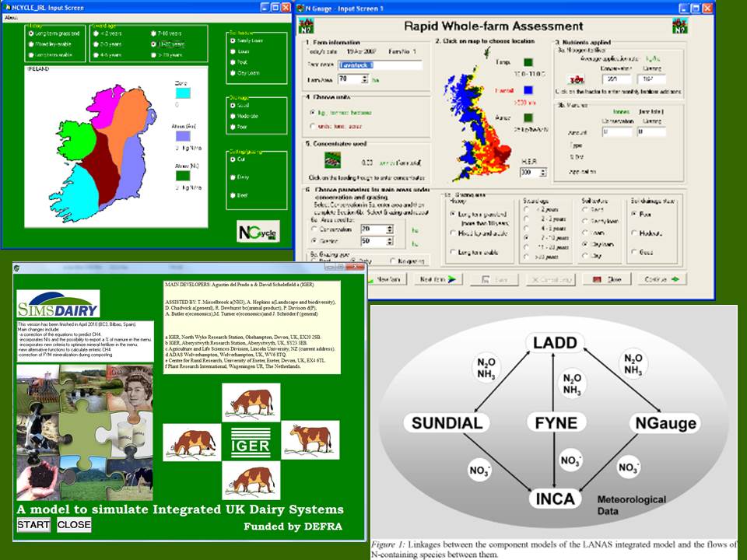
Task: Adjust the Farm Area stepper in N Gauge
Action: tap(365, 79)
